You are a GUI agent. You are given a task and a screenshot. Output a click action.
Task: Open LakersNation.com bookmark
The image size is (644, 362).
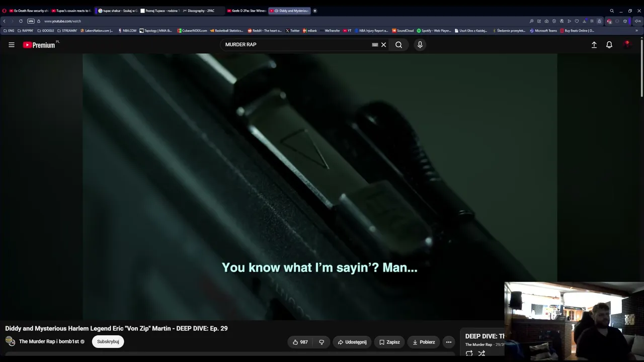[x=97, y=31]
